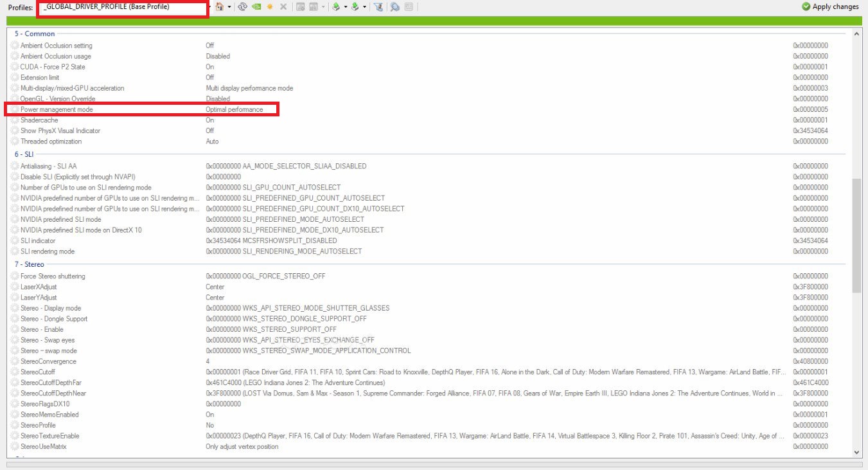Screen dimensions: 868x470
Task: Click the gear icon beside Ambient Occlusion setting
Action: (x=15, y=46)
